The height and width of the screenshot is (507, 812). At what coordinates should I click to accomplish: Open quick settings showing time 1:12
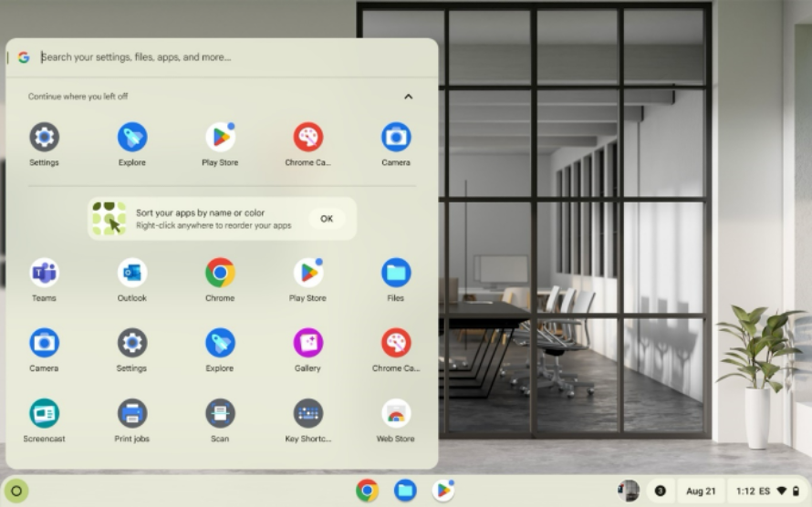(x=767, y=491)
